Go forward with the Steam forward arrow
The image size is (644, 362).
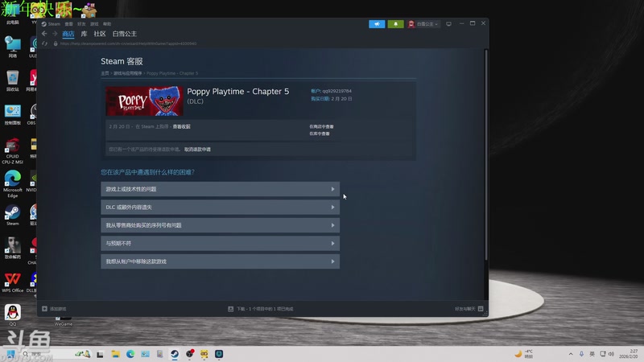[x=55, y=34]
